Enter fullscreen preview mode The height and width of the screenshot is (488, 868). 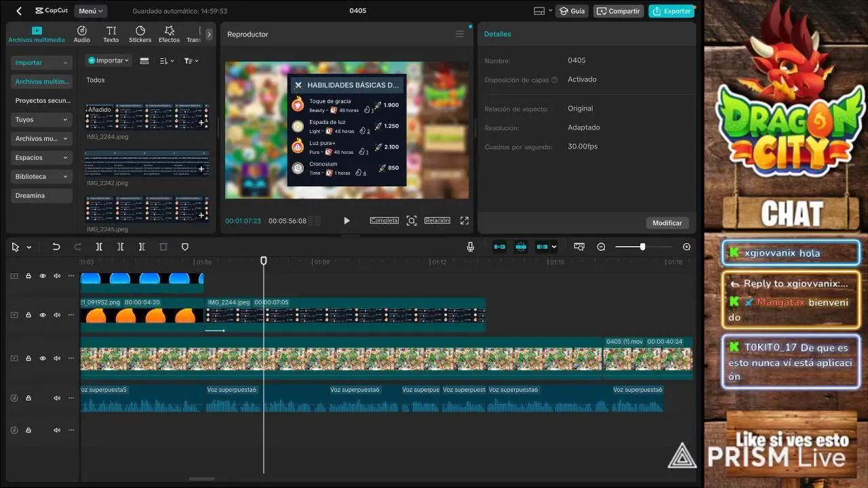(465, 220)
